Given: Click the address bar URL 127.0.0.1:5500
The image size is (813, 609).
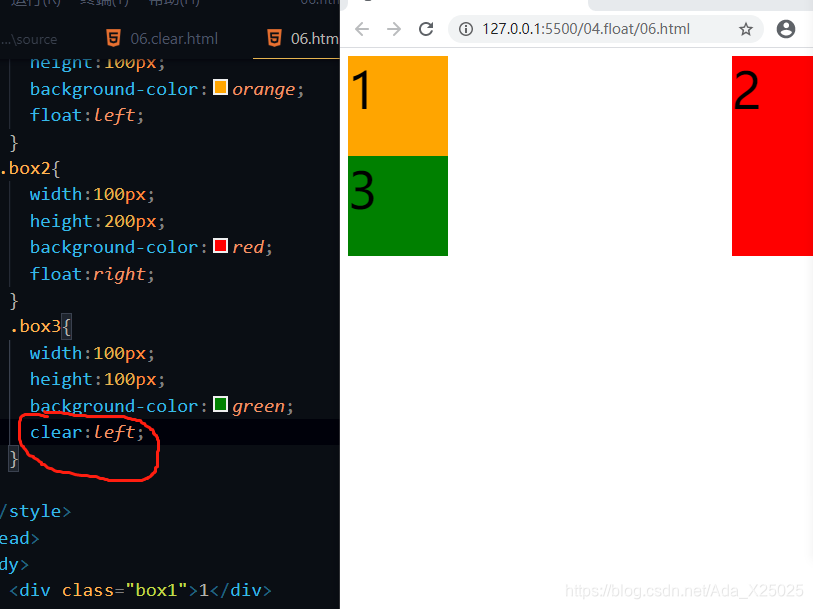Looking at the screenshot, I should point(586,29).
